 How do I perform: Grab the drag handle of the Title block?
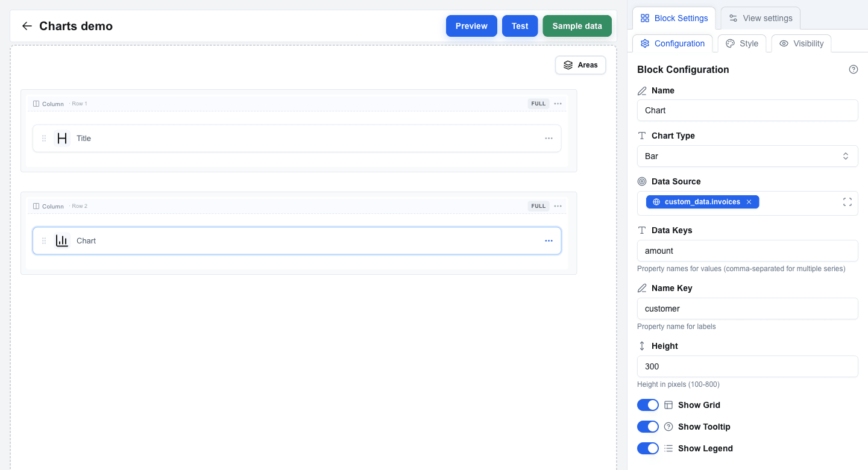(x=44, y=139)
